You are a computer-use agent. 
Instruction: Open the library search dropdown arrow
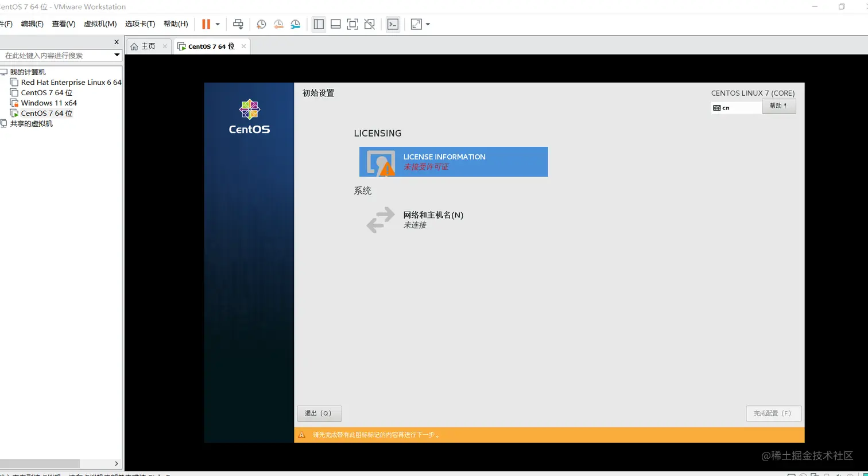click(x=117, y=55)
